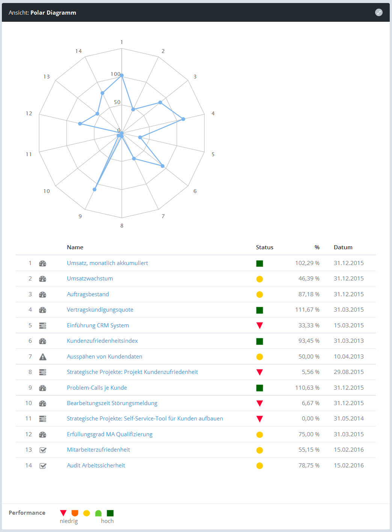Open the Umsatzwachstum link
Image resolution: width=392 pixels, height=532 pixels.
[x=90, y=279]
